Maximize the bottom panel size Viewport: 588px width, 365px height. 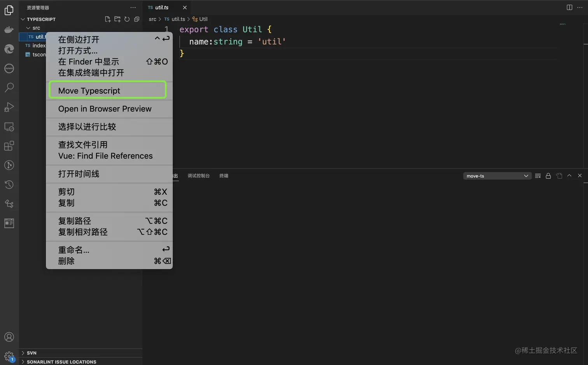coord(569,176)
